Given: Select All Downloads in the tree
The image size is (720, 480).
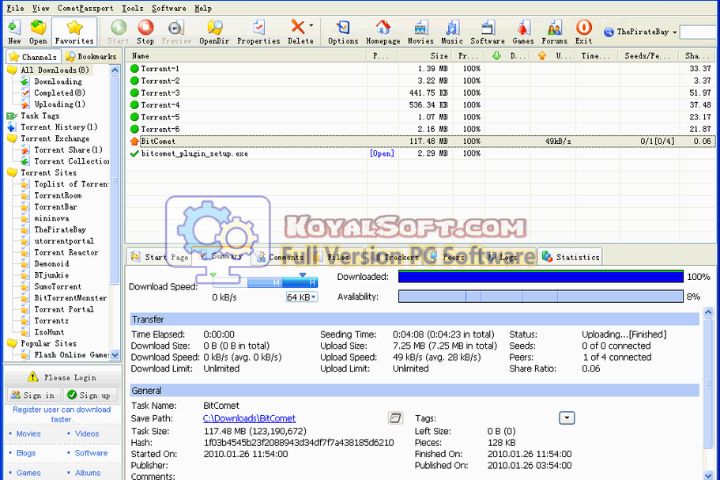Looking at the screenshot, I should coord(55,70).
